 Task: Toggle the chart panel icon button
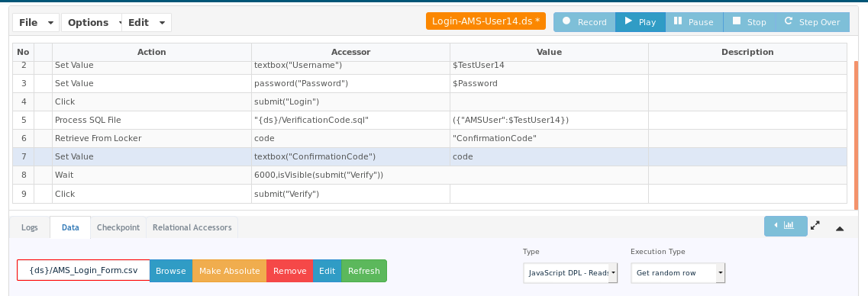pos(786,226)
